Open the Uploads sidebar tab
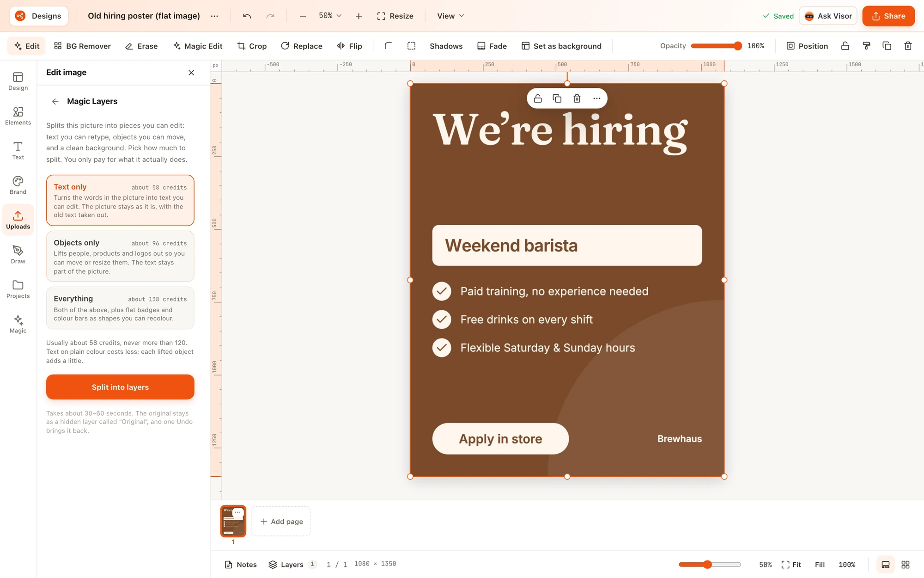 pyautogui.click(x=18, y=220)
